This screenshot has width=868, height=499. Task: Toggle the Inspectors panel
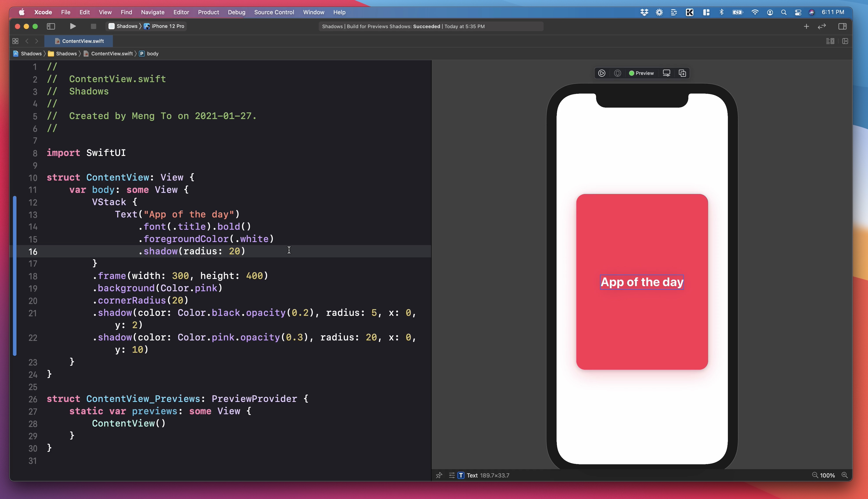[842, 26]
